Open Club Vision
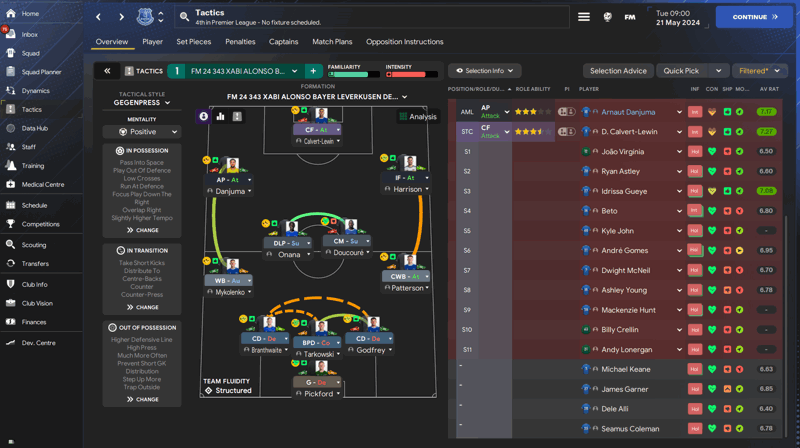 coord(37,303)
